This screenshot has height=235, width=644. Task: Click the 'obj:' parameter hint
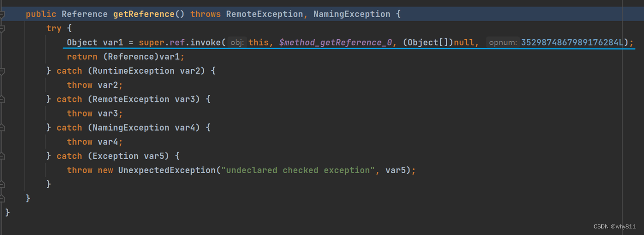[x=237, y=43]
